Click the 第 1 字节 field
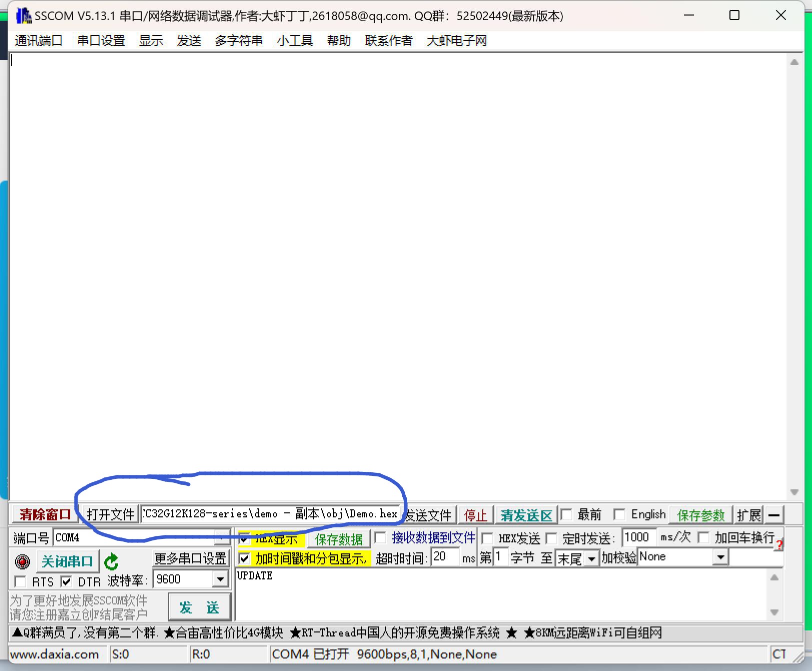This screenshot has height=671, width=812. tap(501, 557)
